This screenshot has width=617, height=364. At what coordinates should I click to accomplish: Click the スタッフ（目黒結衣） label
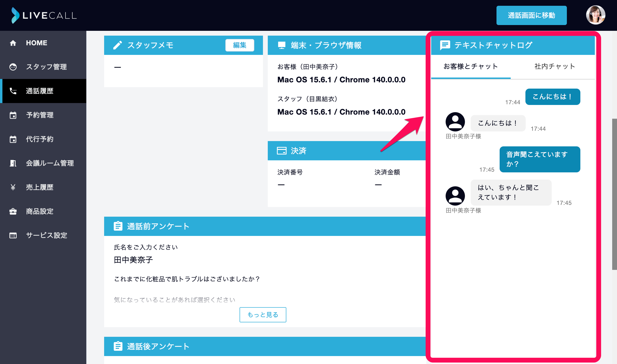(307, 99)
